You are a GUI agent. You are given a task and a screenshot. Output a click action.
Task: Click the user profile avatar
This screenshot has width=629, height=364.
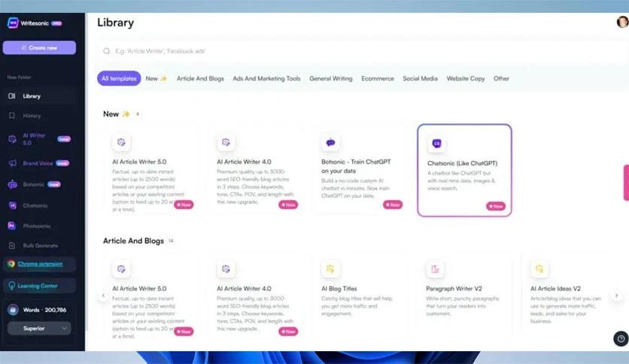621,22
